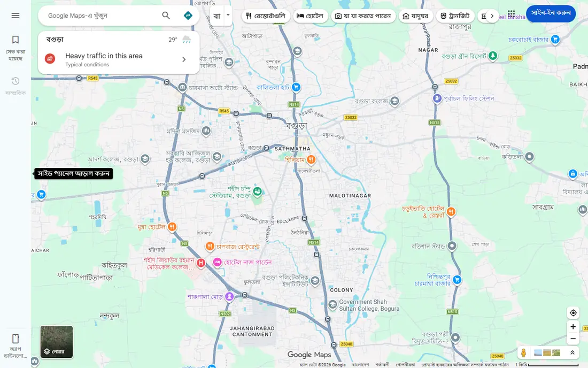Open the Get the app phone icon
Viewport: 588px width, 368px height.
coord(16,339)
